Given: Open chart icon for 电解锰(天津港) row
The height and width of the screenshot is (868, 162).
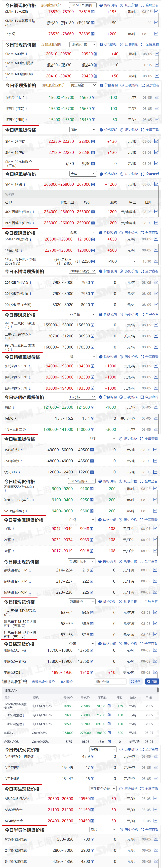Looking at the screenshot, I should (x=155, y=650).
